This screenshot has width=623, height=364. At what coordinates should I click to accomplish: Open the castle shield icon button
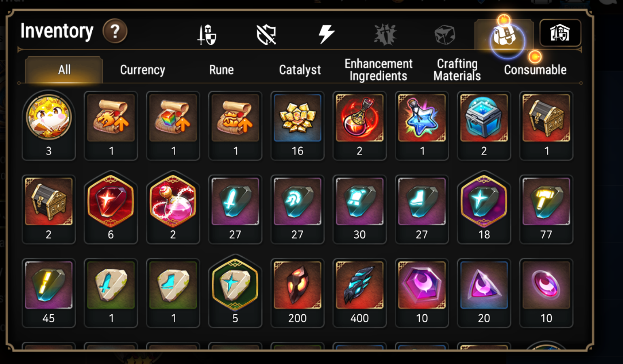560,33
